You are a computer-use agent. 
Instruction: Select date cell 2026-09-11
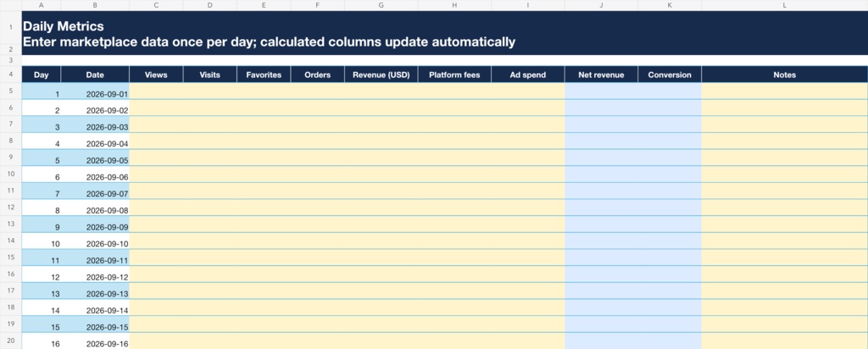pos(95,258)
